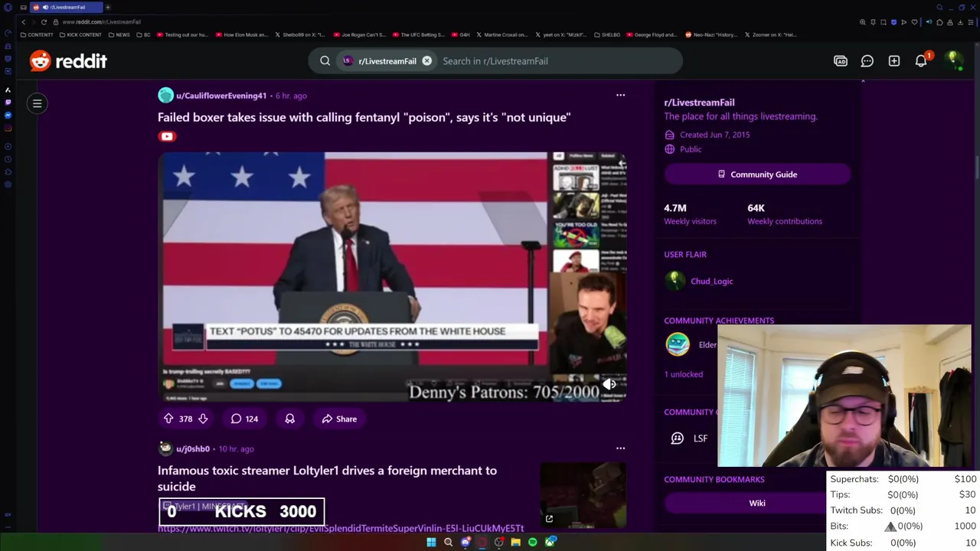Open 'Infamous toxic streamer Loltyler1' post
980x551 pixels.
[327, 478]
